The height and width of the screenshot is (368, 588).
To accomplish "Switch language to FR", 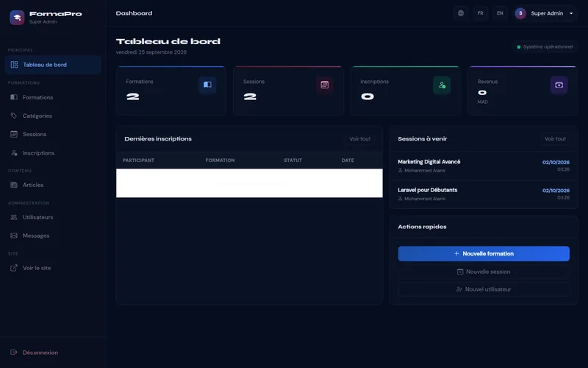I will (481, 13).
